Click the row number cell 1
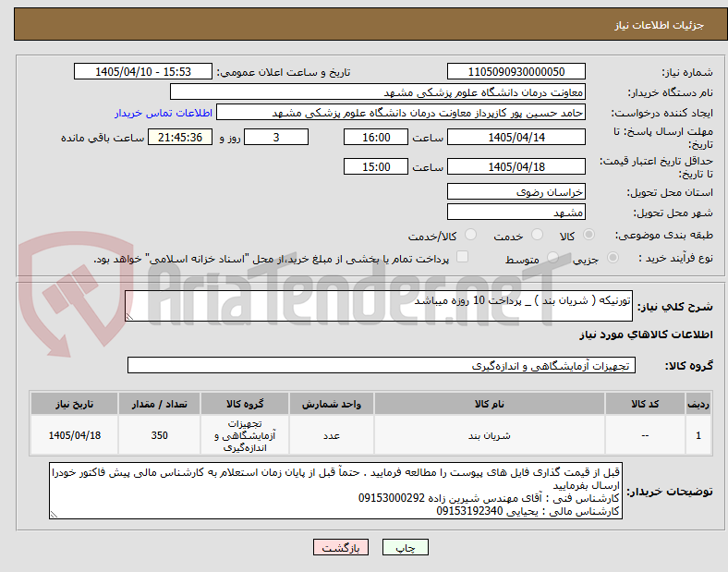728x572 pixels. 698,435
